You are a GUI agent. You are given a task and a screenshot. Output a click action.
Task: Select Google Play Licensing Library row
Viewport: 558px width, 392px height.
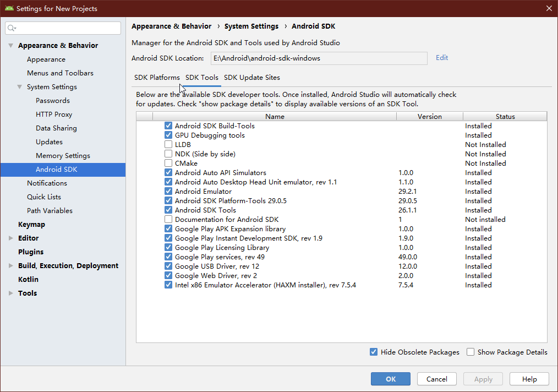(x=342, y=247)
